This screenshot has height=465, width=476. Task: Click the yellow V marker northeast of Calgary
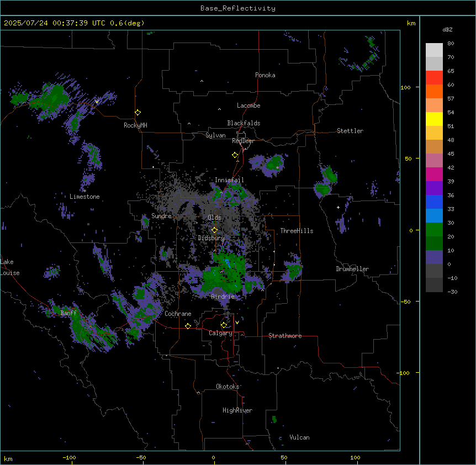[237, 323]
